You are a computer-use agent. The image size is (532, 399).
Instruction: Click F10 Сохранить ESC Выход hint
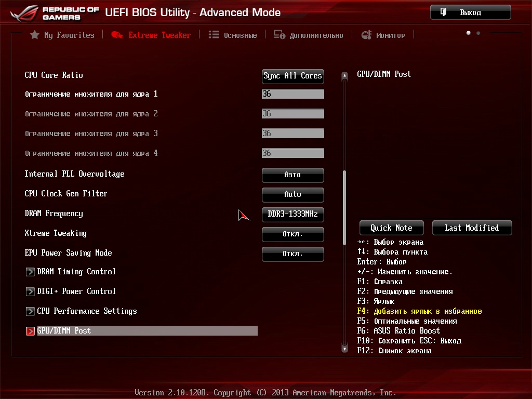[x=409, y=341]
